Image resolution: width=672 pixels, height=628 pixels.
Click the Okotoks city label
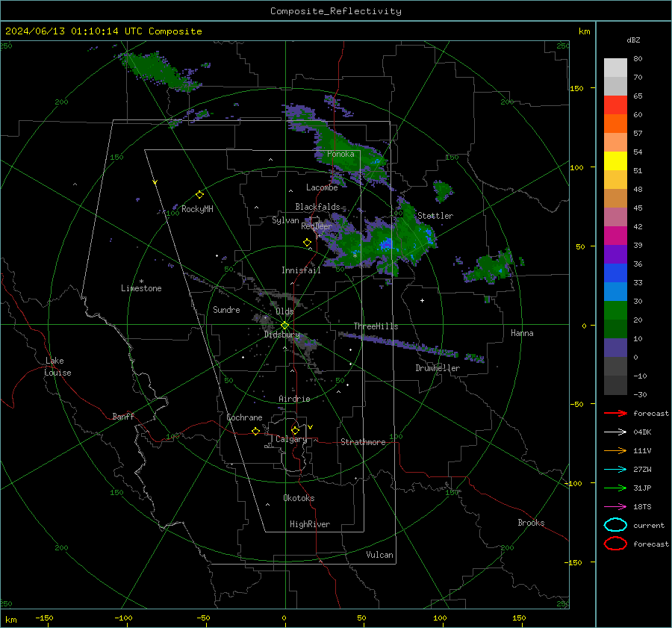tap(299, 498)
